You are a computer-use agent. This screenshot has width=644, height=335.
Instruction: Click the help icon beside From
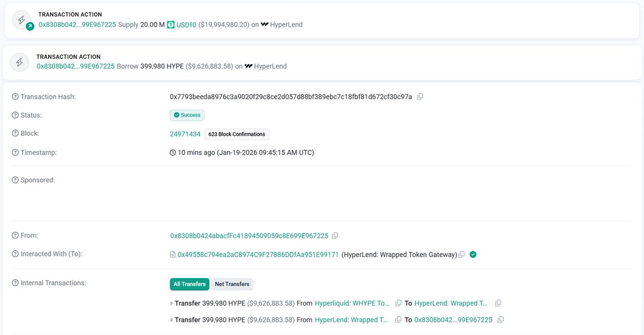point(15,235)
